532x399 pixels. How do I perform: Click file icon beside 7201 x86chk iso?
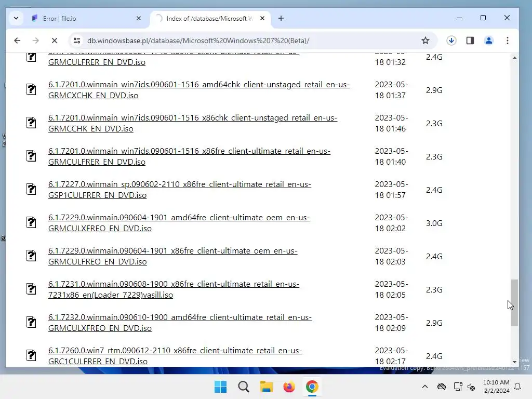[x=31, y=123]
